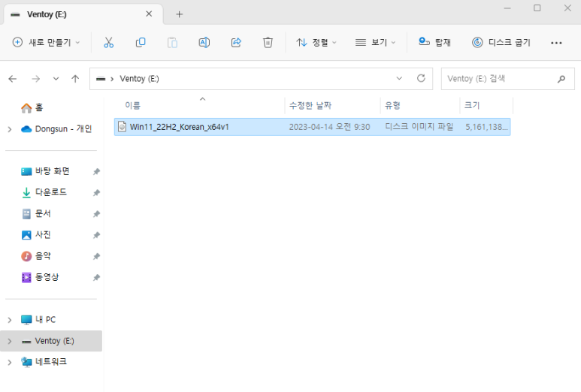
Task: Click the drive icon in address bar
Action: [x=101, y=79]
